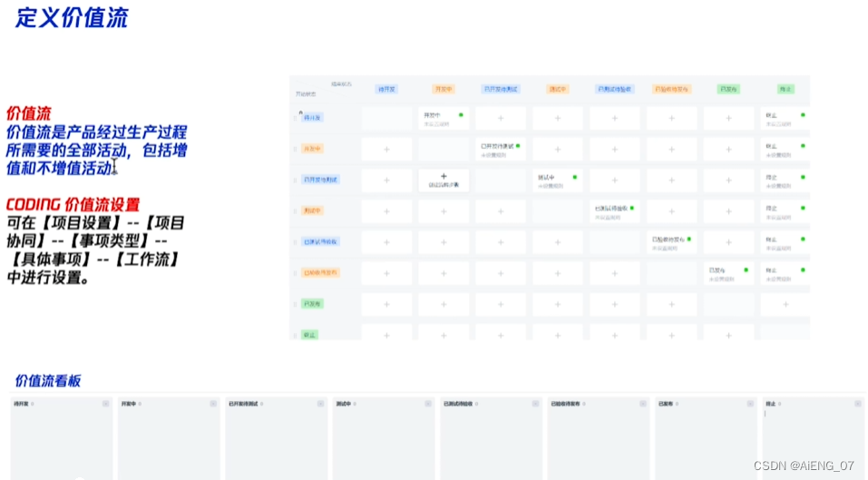Add transition from 已测试待验收 to 测试中

[558, 242]
